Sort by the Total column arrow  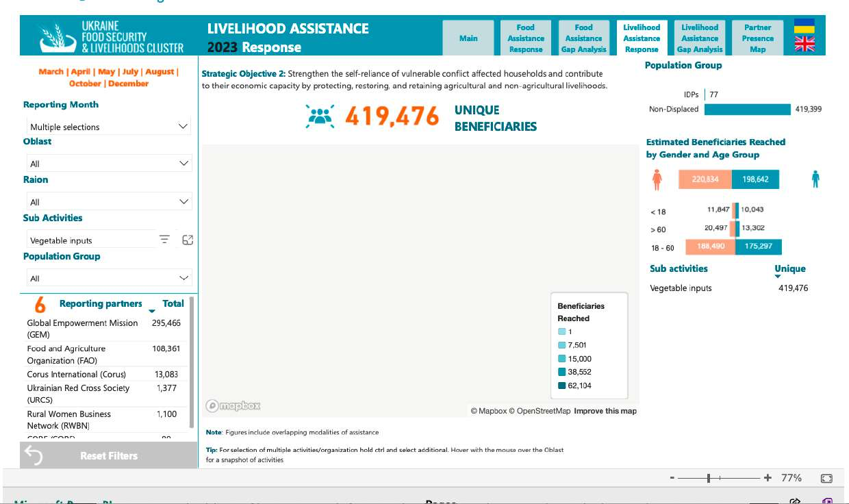(x=152, y=312)
